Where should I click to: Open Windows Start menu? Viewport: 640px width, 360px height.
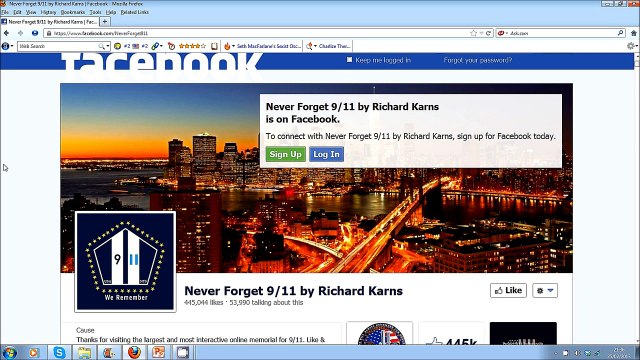[9, 352]
